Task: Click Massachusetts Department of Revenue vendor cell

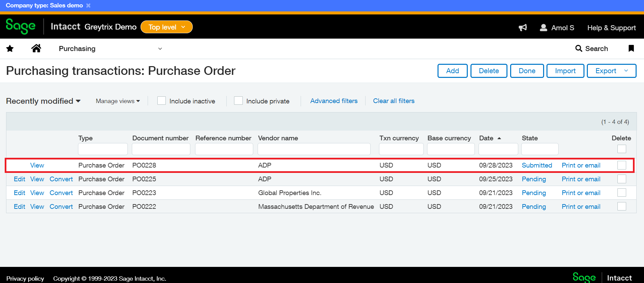Action: pyautogui.click(x=316, y=206)
